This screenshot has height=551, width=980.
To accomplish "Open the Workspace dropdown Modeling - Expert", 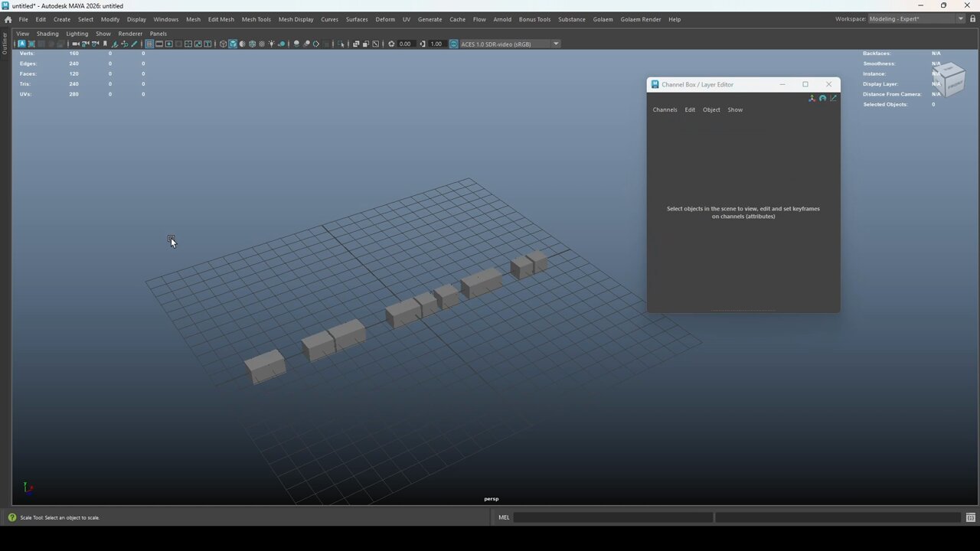I will coord(916,19).
